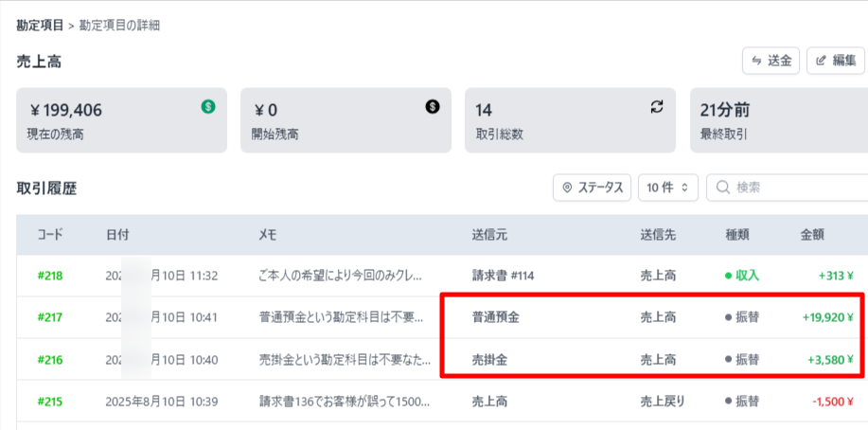Click the green dollar icon on balance card
This screenshot has width=868, height=430.
tap(208, 106)
